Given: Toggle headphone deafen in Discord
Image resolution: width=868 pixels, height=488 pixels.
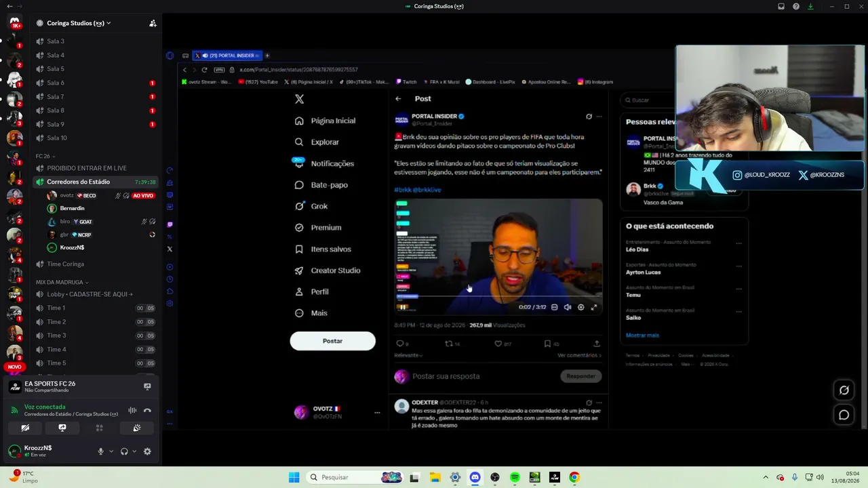Looking at the screenshot, I should [x=124, y=451].
